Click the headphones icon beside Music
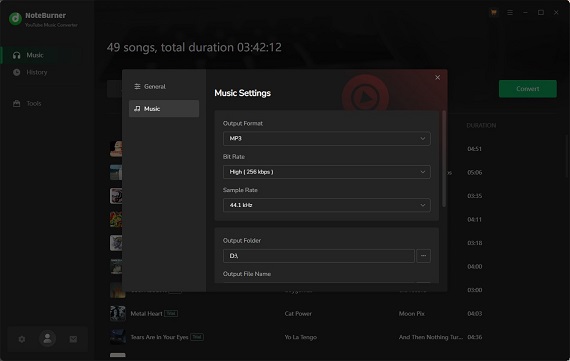 [17, 55]
